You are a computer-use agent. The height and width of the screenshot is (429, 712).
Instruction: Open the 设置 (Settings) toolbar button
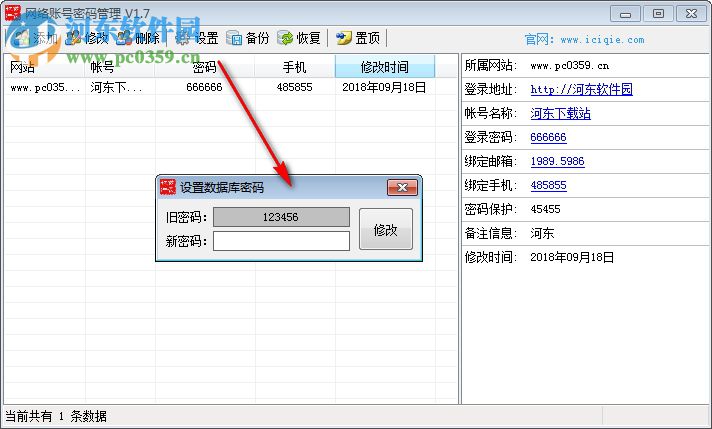[x=197, y=38]
